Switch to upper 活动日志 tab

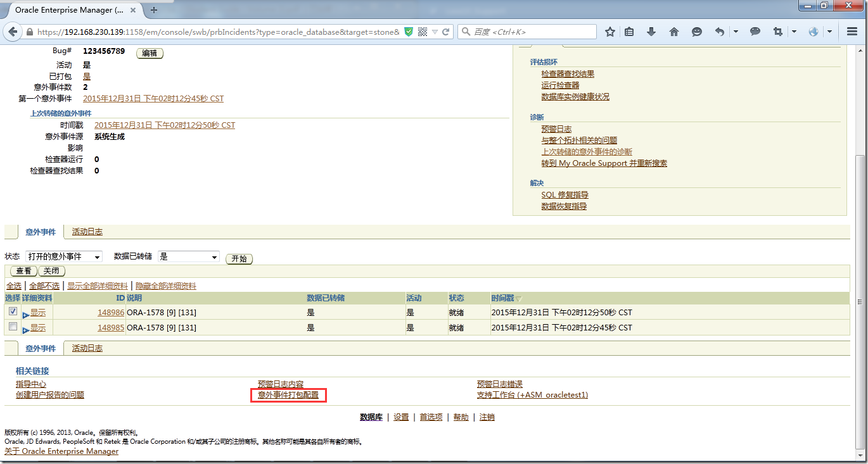(87, 232)
